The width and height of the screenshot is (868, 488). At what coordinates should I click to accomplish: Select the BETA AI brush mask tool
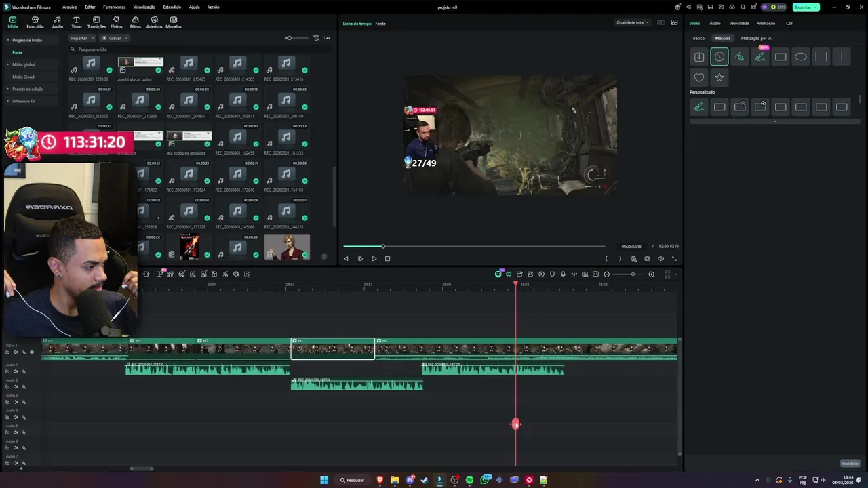pos(760,57)
